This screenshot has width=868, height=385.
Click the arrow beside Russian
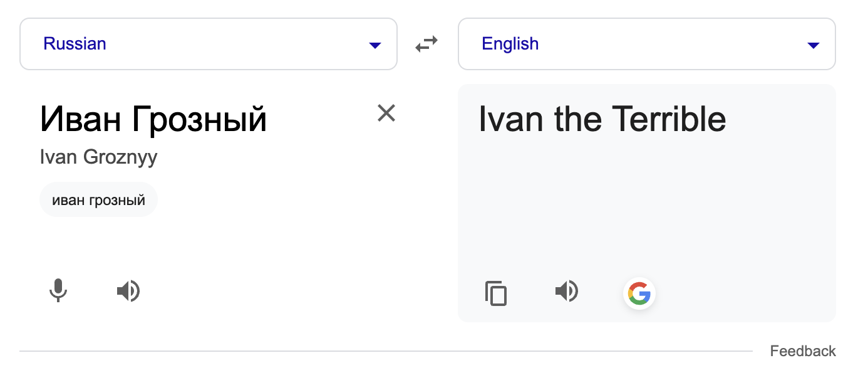[375, 45]
